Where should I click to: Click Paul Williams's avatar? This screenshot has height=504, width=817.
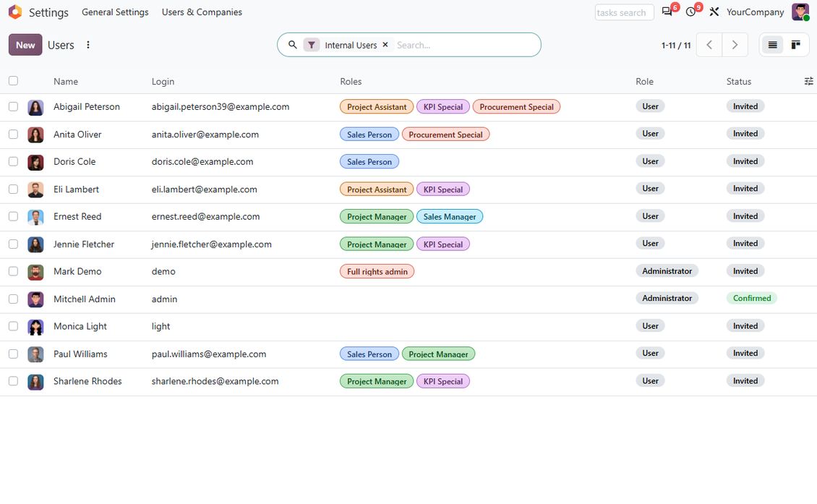(x=35, y=354)
